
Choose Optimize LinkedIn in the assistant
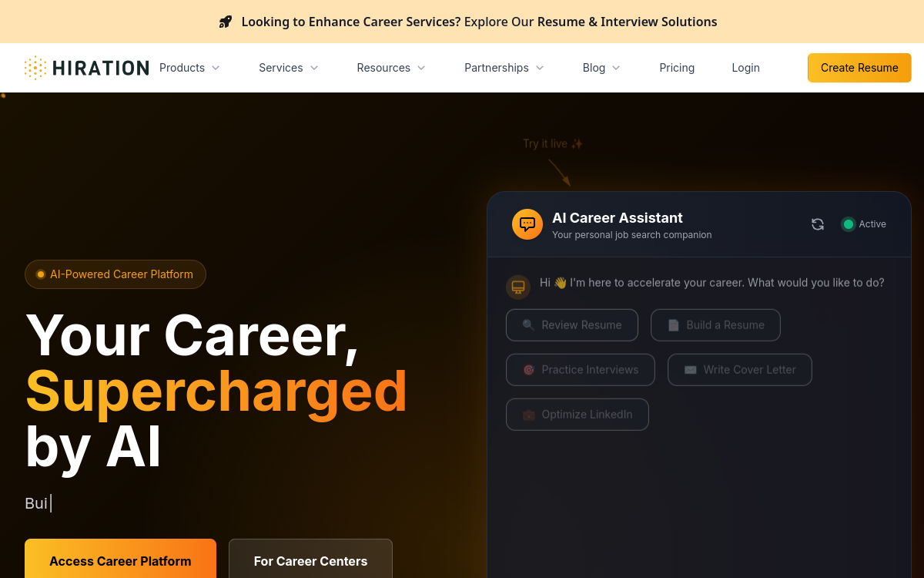tap(577, 415)
